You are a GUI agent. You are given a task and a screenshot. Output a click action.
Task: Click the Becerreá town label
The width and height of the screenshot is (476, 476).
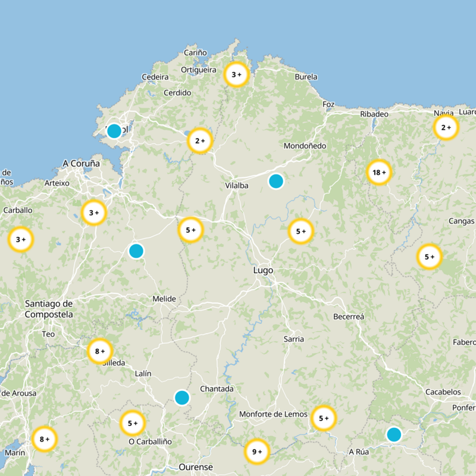click(349, 317)
